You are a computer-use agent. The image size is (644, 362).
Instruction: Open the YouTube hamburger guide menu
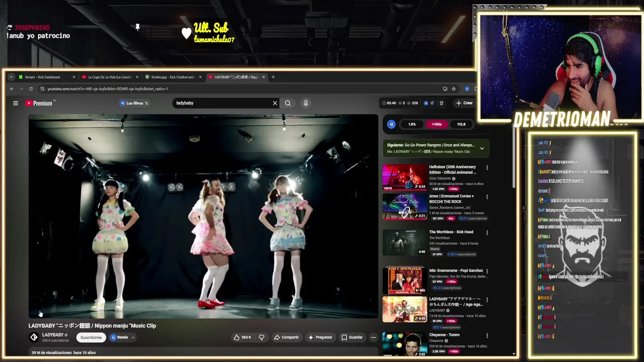click(16, 103)
